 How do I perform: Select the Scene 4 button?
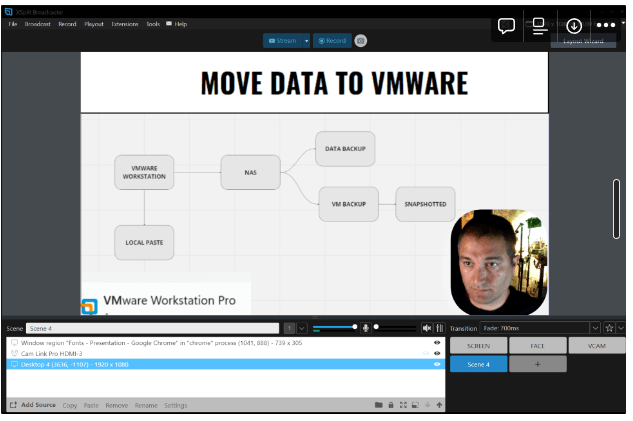pos(478,364)
